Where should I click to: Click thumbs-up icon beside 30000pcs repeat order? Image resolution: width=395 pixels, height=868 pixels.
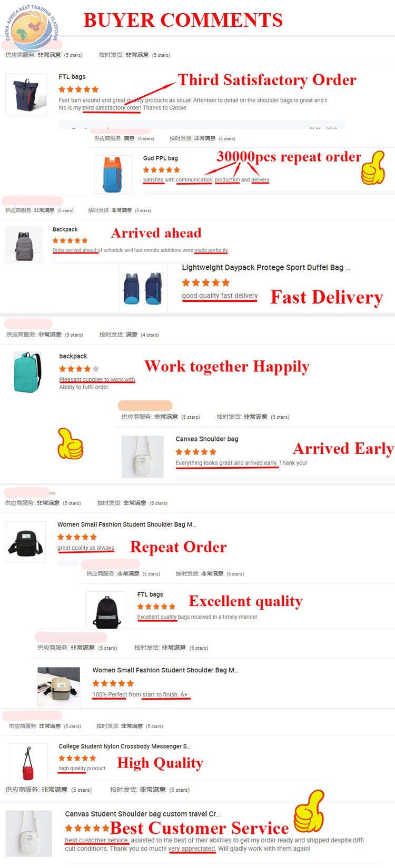coord(373,168)
